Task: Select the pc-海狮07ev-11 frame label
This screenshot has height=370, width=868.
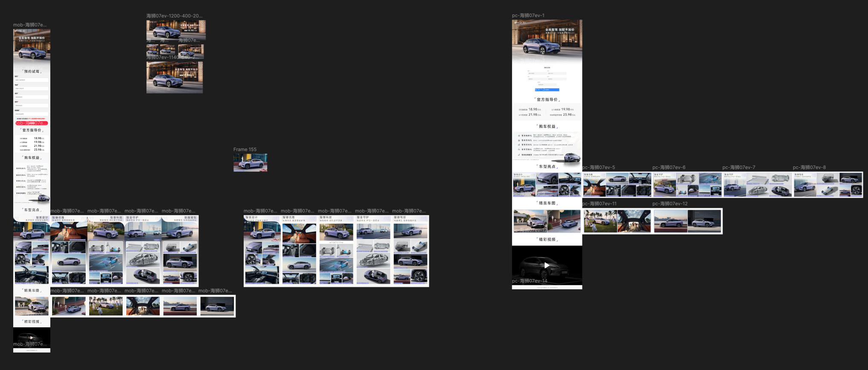Action: [600, 204]
